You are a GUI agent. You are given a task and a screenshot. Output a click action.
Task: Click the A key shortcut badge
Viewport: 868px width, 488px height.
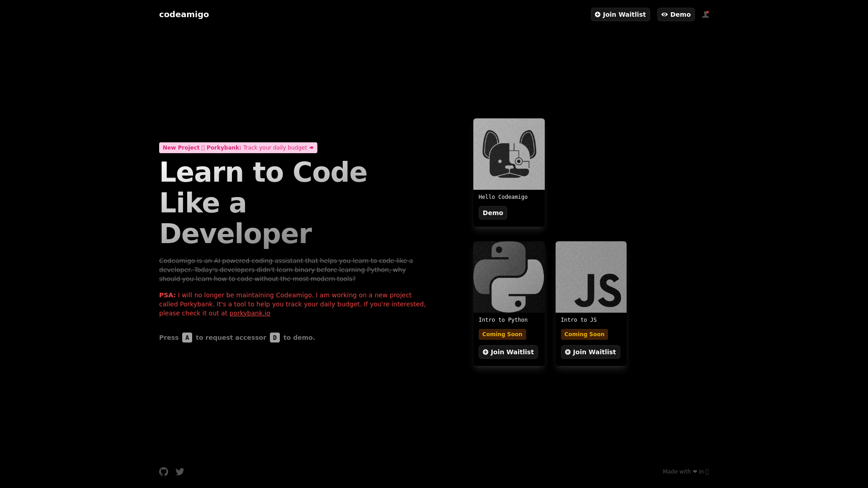[x=187, y=338]
